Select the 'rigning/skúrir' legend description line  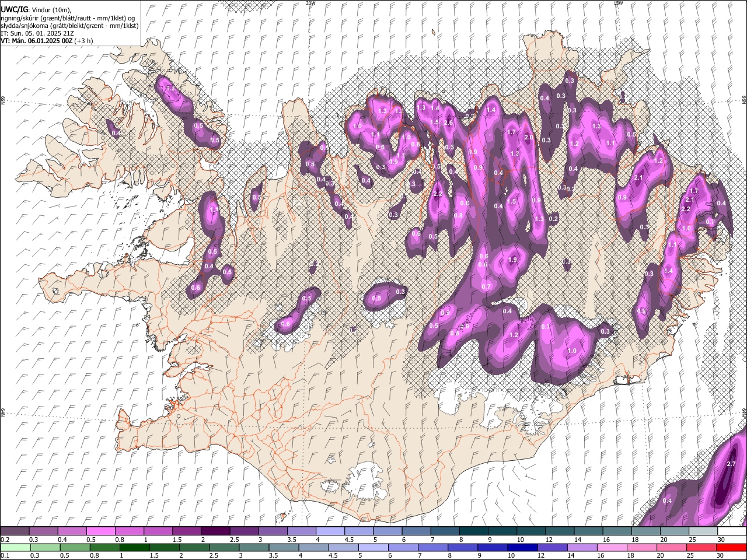(68, 17)
